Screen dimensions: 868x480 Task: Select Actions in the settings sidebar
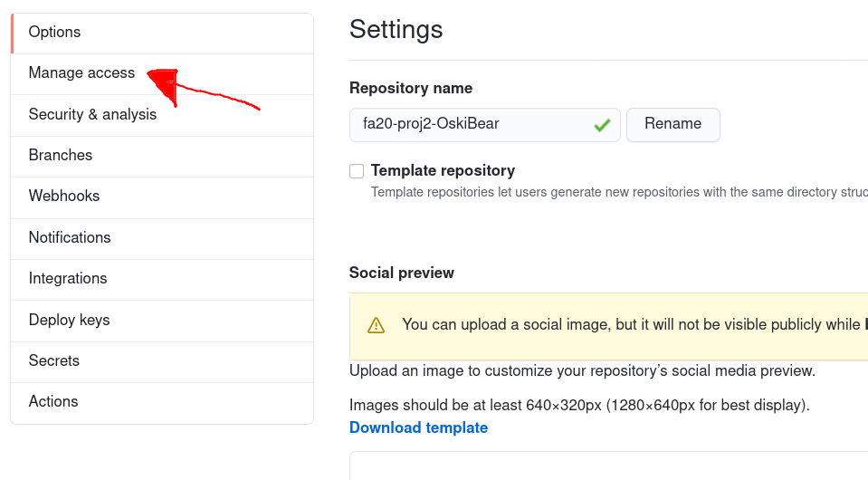click(162, 403)
